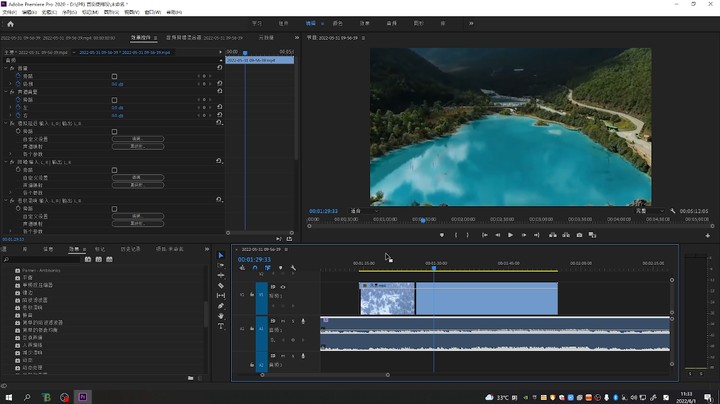Toggle lock on A2 track
Screen dimensions: 720x404
(x=252, y=365)
